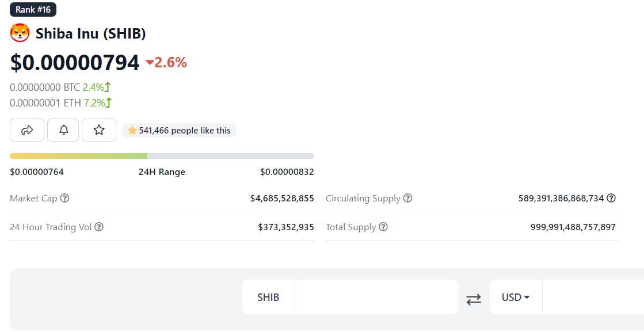
Task: Click the Rank #16 badge
Action: pyautogui.click(x=33, y=10)
